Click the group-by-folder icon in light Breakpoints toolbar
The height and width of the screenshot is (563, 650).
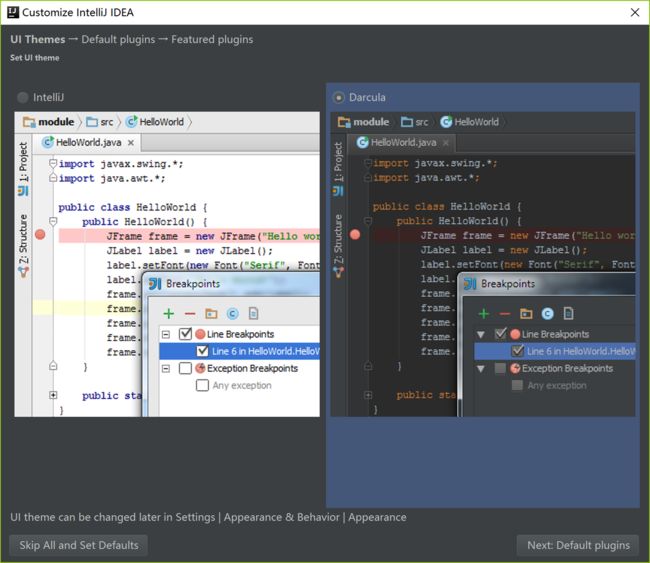coord(211,313)
